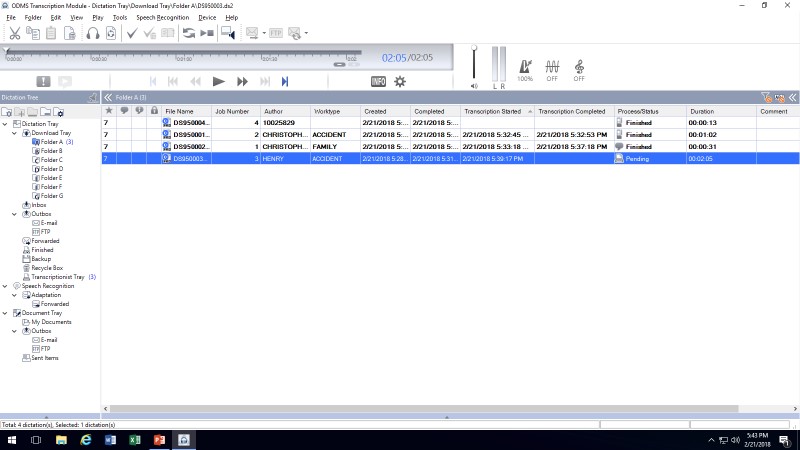Click the Fast Forward button

tap(242, 82)
